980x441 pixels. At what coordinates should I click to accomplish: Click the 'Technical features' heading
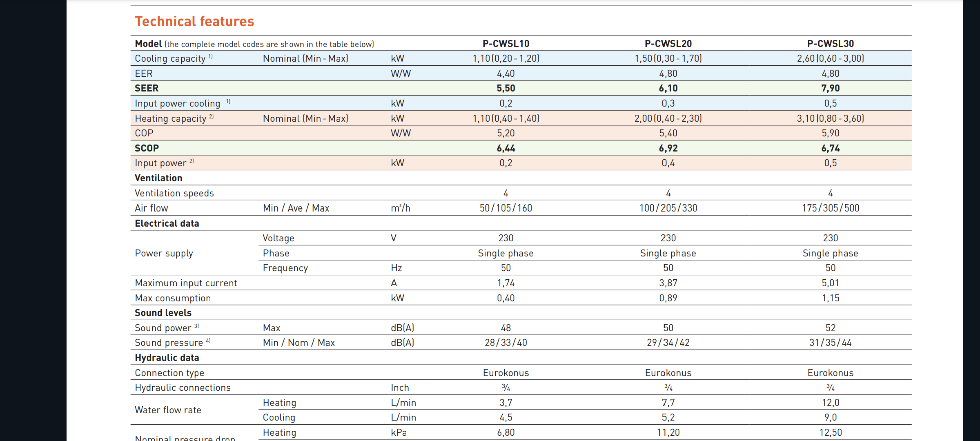[194, 21]
